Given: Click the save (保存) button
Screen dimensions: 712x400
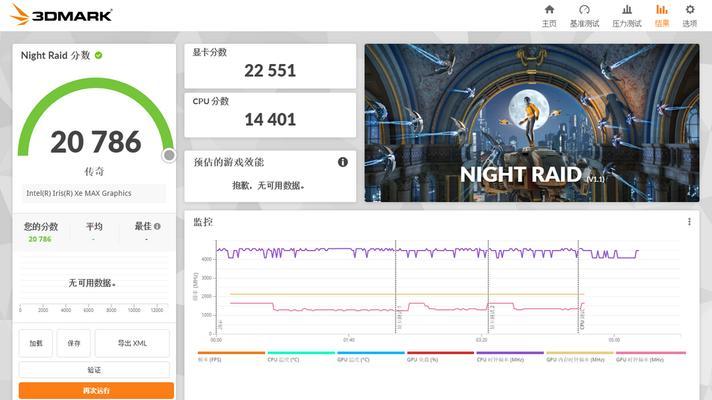Looking at the screenshot, I should pos(74,343).
